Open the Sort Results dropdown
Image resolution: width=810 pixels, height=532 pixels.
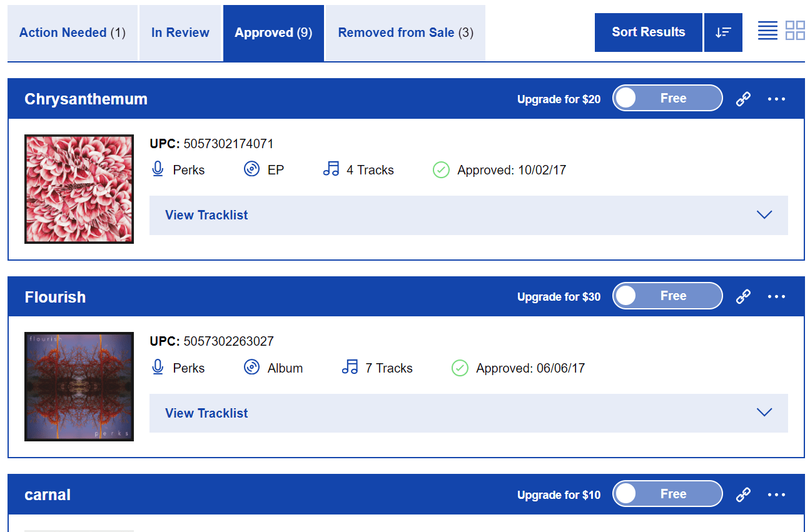648,33
